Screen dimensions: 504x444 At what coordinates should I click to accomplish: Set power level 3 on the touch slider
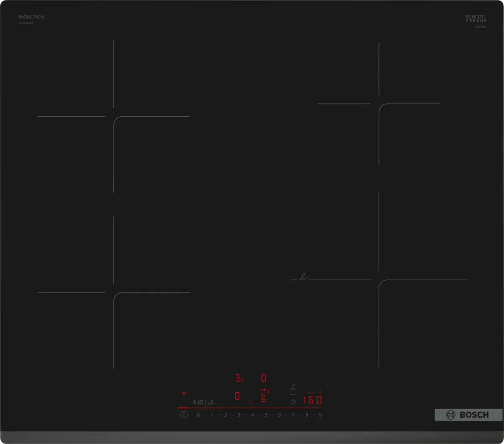click(x=239, y=415)
